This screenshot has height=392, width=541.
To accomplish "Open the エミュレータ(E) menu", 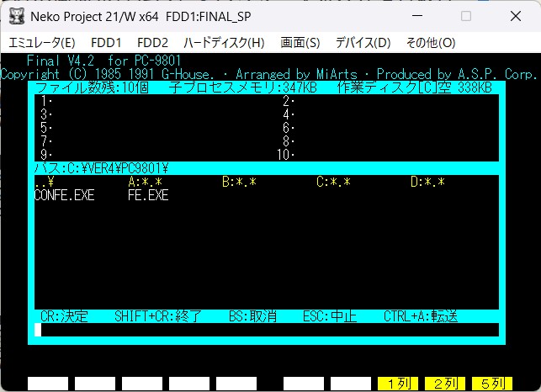I will point(41,42).
